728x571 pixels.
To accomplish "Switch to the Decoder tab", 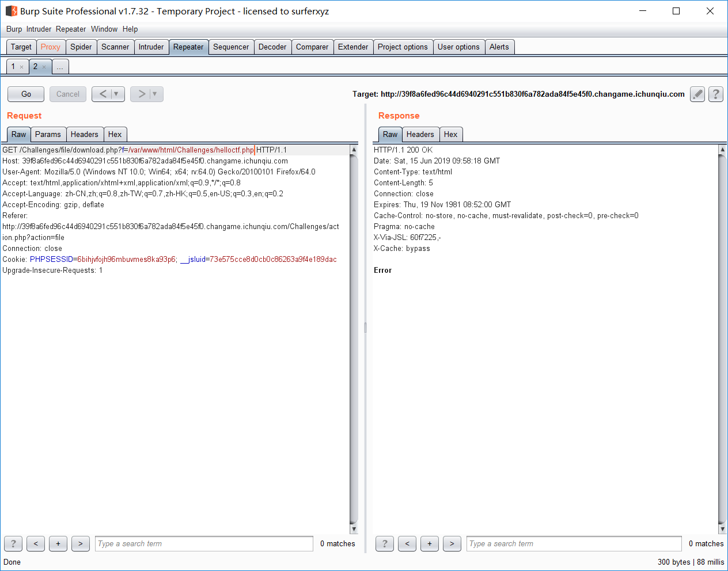I will 272,47.
